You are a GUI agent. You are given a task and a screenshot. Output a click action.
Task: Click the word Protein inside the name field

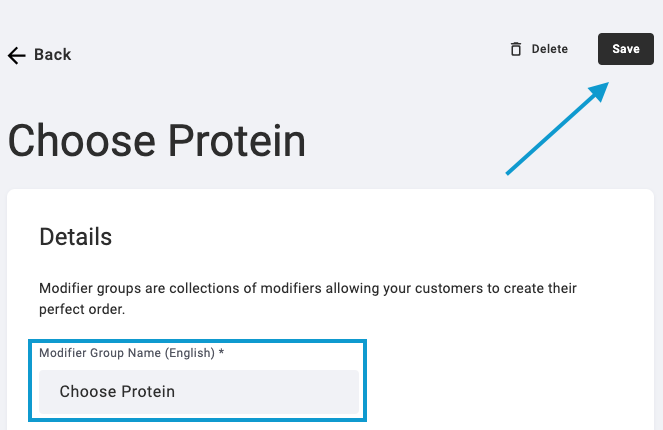(x=148, y=392)
